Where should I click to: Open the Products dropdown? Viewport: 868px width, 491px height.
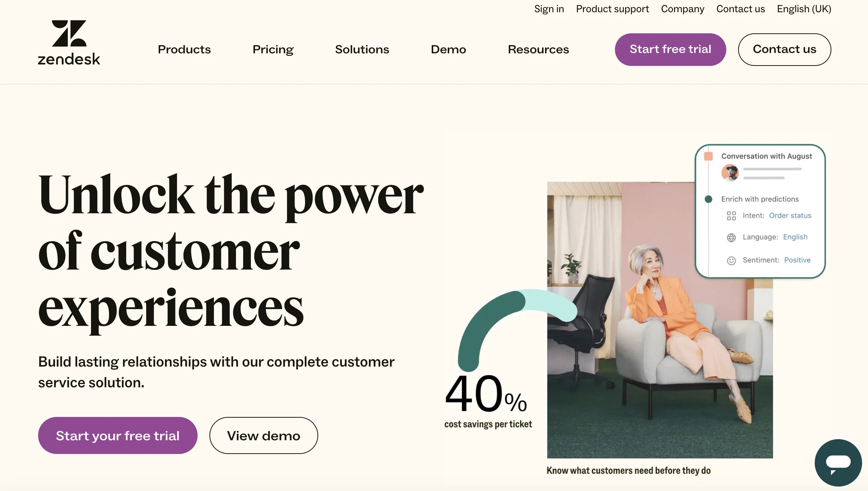click(x=184, y=49)
